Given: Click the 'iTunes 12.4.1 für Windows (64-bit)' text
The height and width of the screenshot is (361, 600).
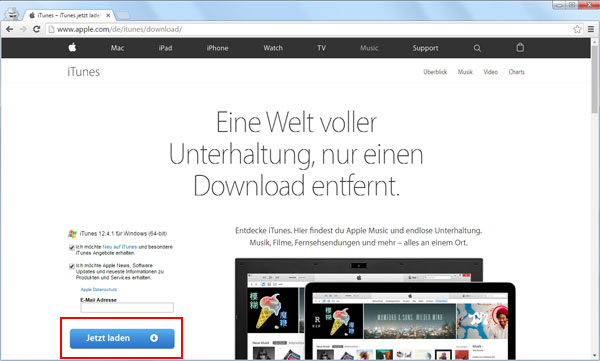Looking at the screenshot, I should point(123,234).
